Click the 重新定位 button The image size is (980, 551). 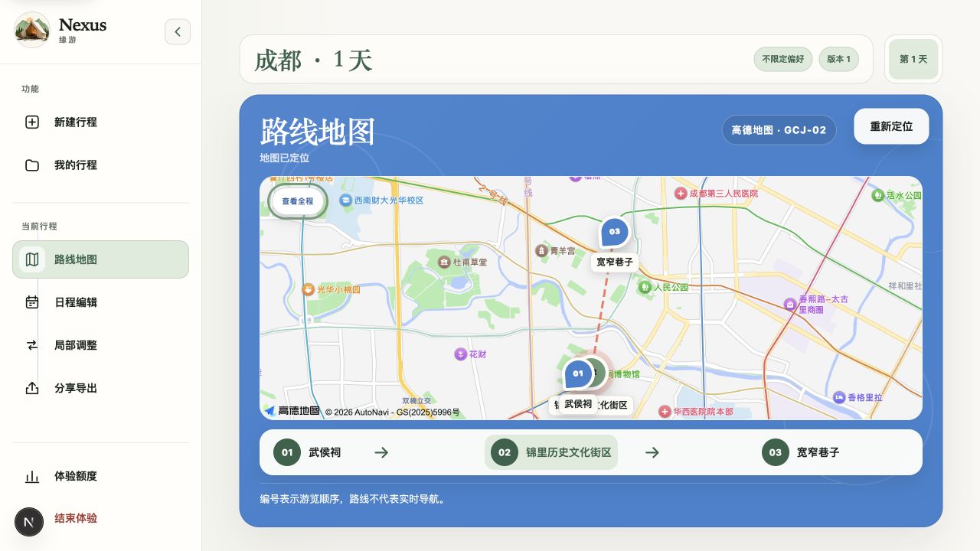click(x=891, y=126)
